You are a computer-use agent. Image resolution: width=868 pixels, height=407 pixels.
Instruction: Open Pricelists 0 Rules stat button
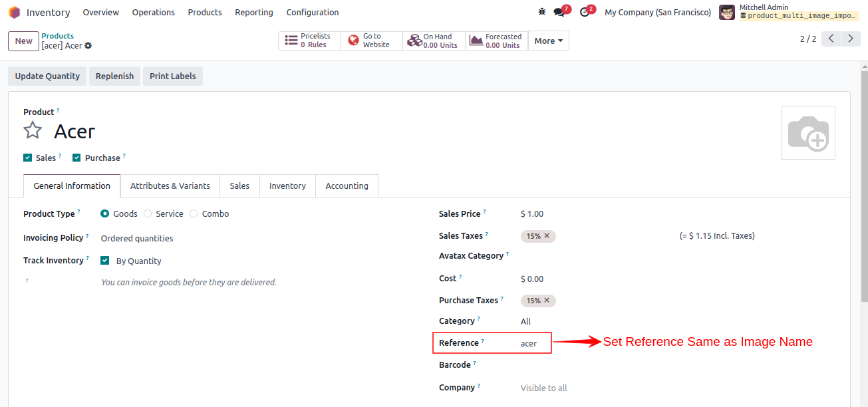[x=309, y=41]
